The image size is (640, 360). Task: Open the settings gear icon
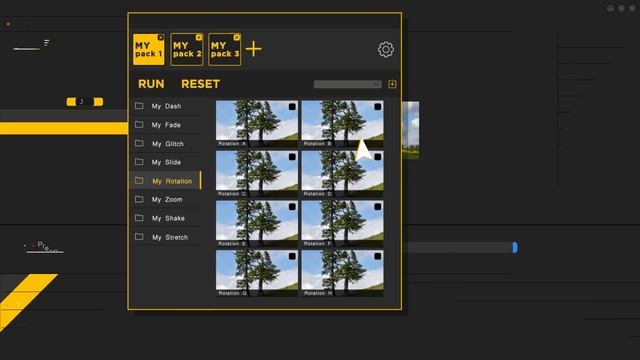tap(385, 49)
